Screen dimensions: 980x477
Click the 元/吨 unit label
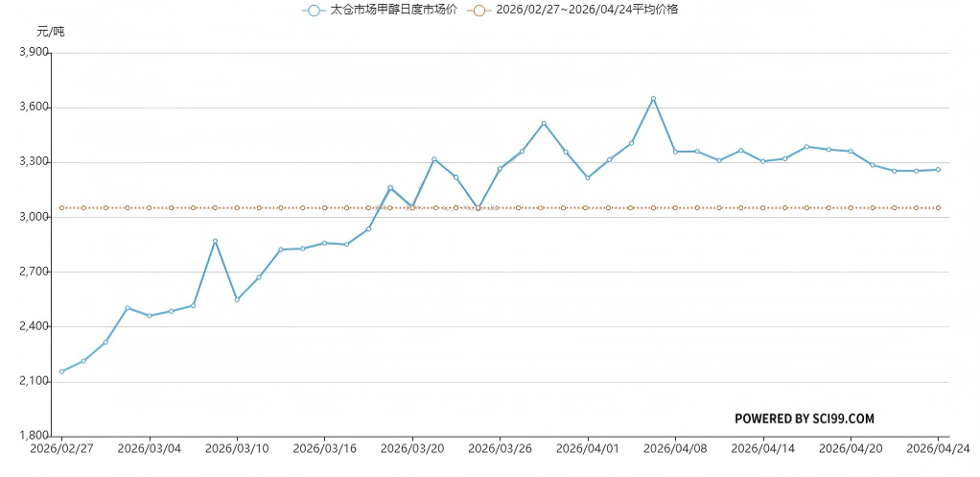click(51, 32)
